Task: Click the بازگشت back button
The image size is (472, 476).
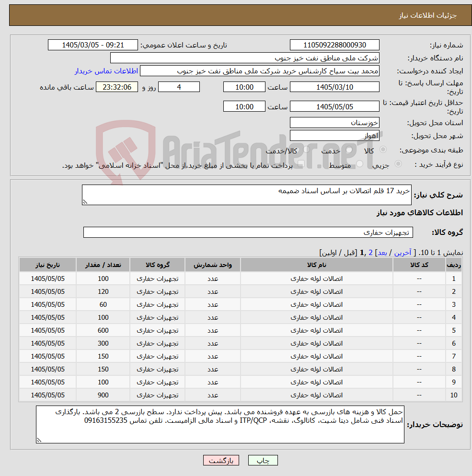Action: pyautogui.click(x=221, y=460)
